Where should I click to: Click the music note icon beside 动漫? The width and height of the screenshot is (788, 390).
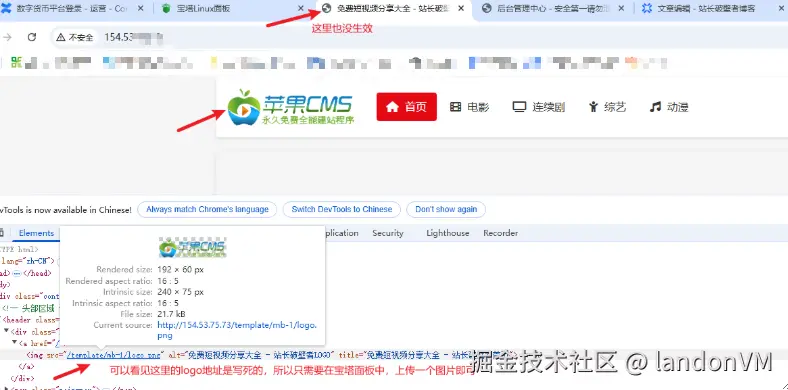[x=655, y=107]
